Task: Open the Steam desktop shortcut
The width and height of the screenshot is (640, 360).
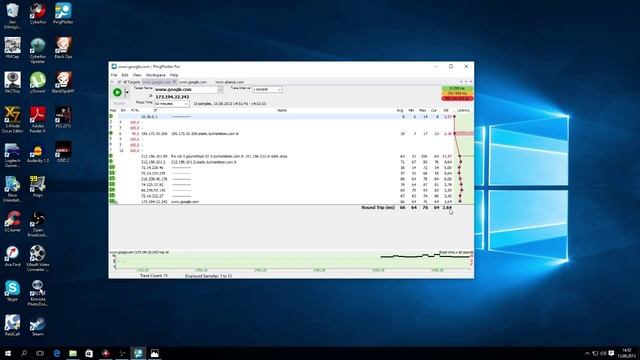Action: (38, 325)
